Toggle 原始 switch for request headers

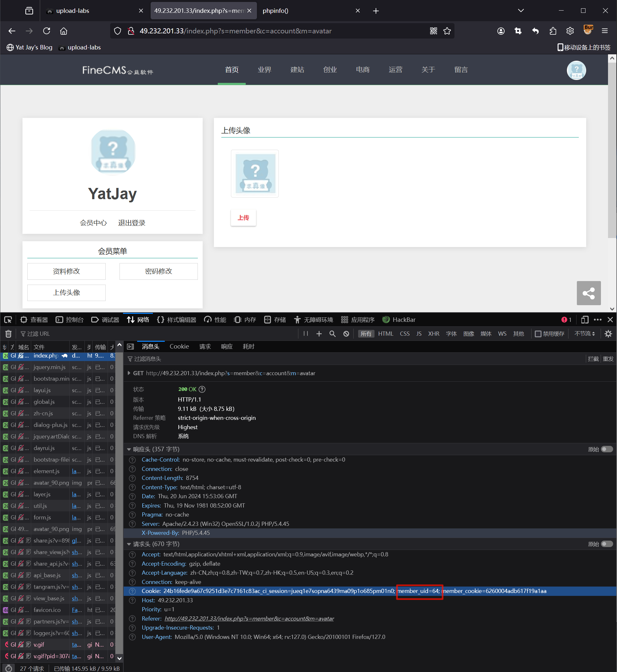tap(607, 544)
